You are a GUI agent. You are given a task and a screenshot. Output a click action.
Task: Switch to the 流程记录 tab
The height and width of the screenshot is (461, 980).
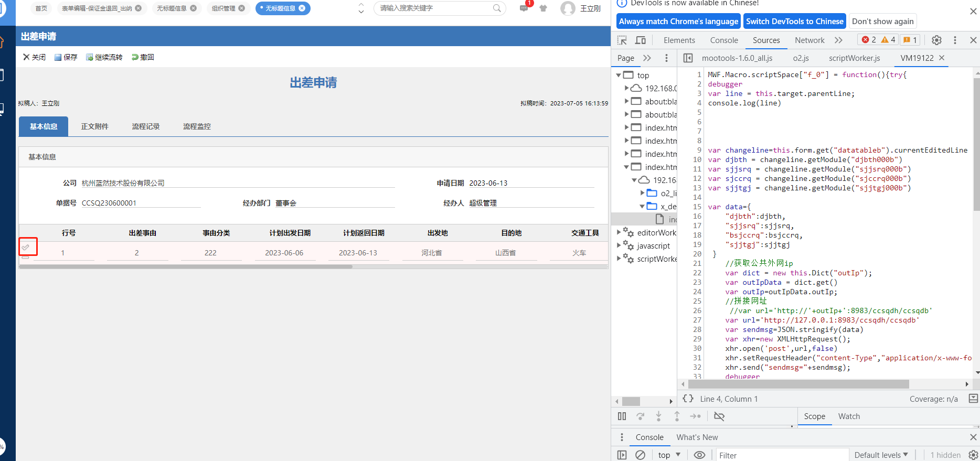146,126
